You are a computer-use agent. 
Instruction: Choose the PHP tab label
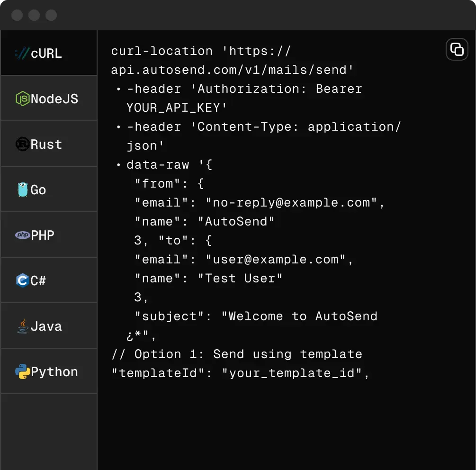tap(43, 235)
